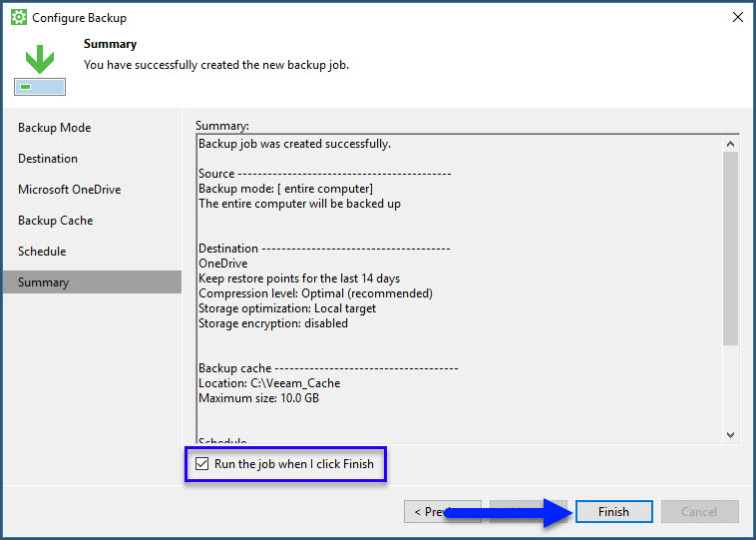
Task: Switch to the Backup Cache step
Action: [55, 221]
